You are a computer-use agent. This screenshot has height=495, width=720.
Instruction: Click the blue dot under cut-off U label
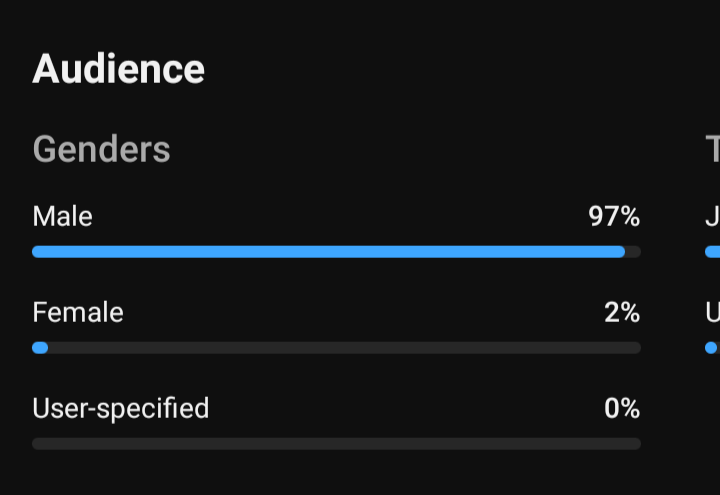click(x=711, y=348)
